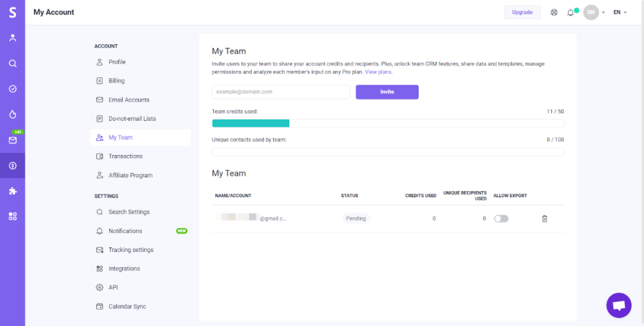Open the Billing account menu item

(116, 81)
